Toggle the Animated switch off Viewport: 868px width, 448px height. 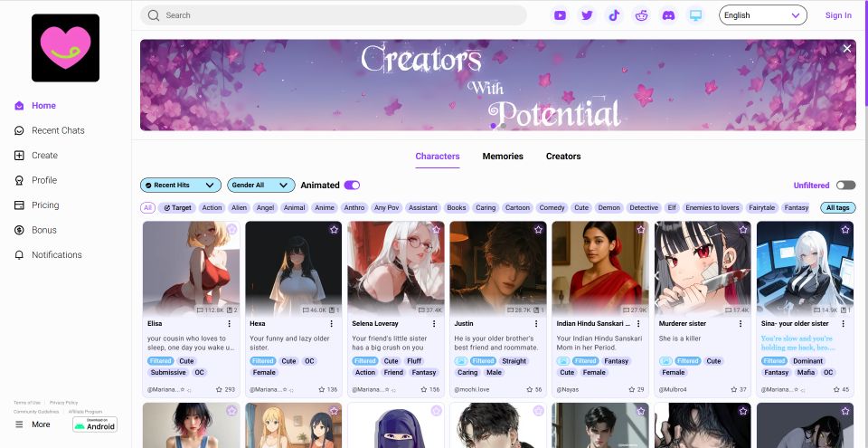coord(352,186)
